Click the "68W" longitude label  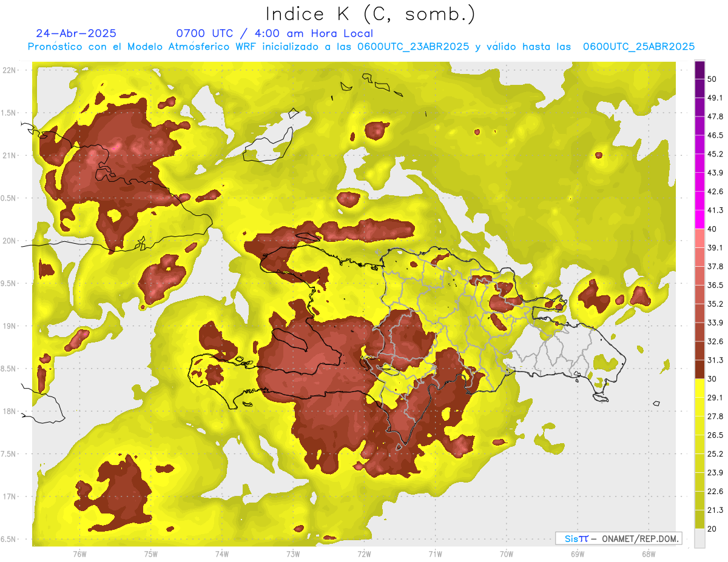649,554
